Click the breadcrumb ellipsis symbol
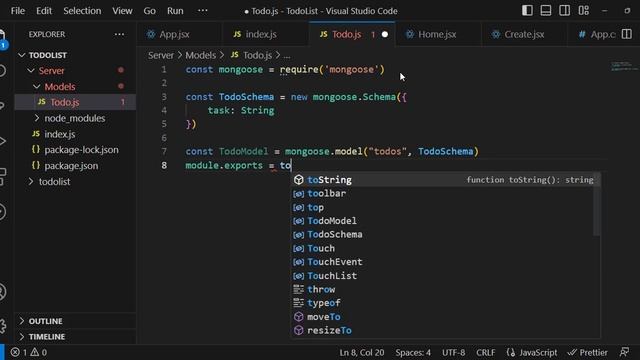This screenshot has height=360, width=640. [287, 56]
